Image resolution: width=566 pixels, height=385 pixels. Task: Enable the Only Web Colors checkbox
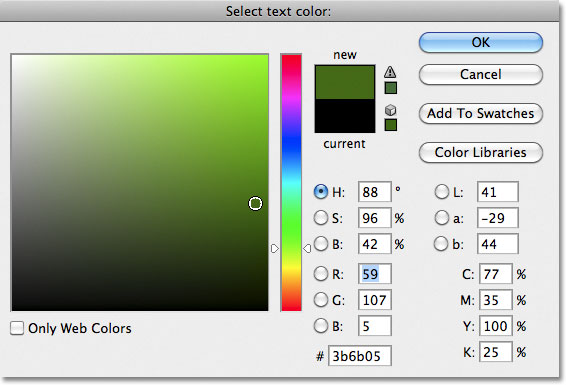(17, 328)
